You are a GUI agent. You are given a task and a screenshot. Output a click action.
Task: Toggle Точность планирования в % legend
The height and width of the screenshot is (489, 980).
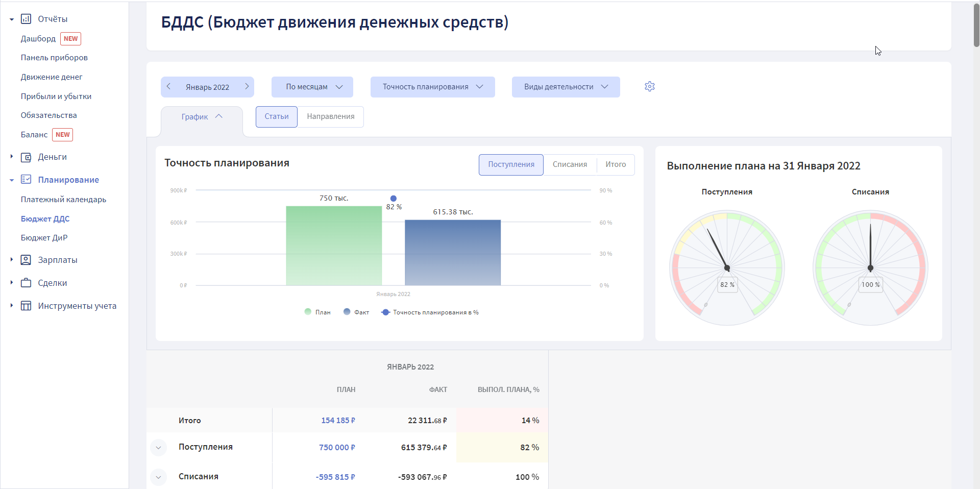click(x=430, y=312)
